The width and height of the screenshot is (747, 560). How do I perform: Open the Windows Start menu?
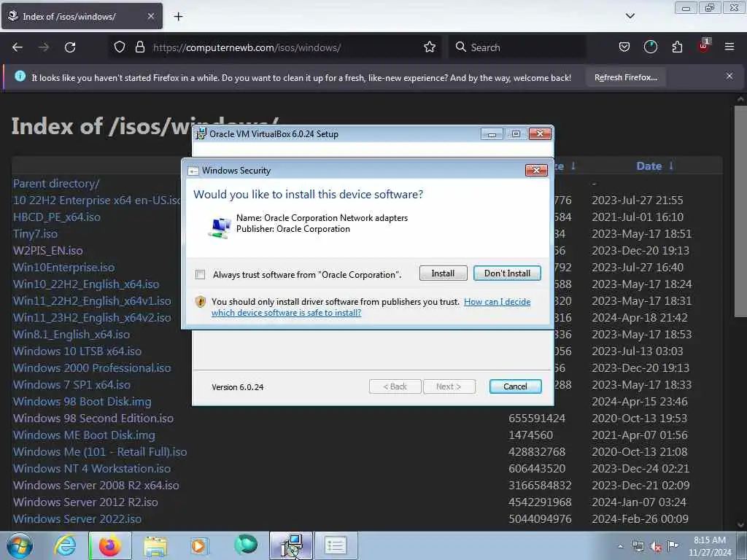click(20, 545)
